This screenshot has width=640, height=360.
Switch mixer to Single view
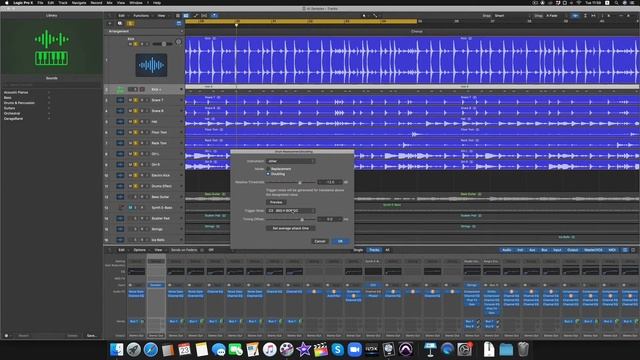[358, 250]
